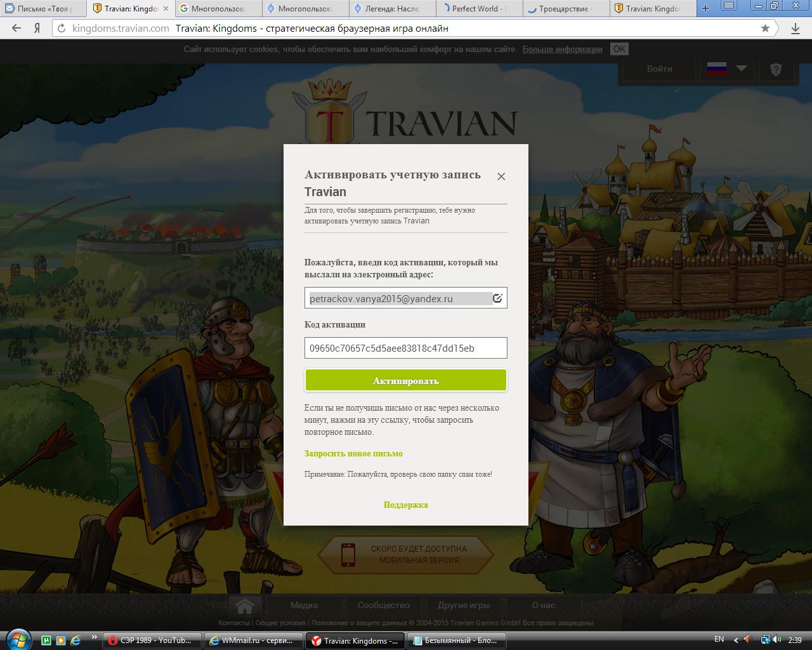The height and width of the screenshot is (650, 812).
Task: Click the Войти login button
Action: 660,69
